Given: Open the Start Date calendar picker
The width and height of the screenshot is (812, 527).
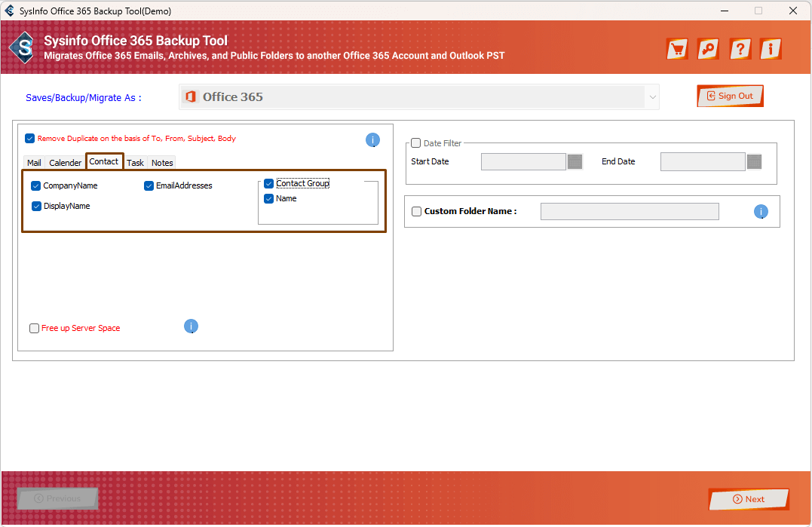Looking at the screenshot, I should point(575,161).
